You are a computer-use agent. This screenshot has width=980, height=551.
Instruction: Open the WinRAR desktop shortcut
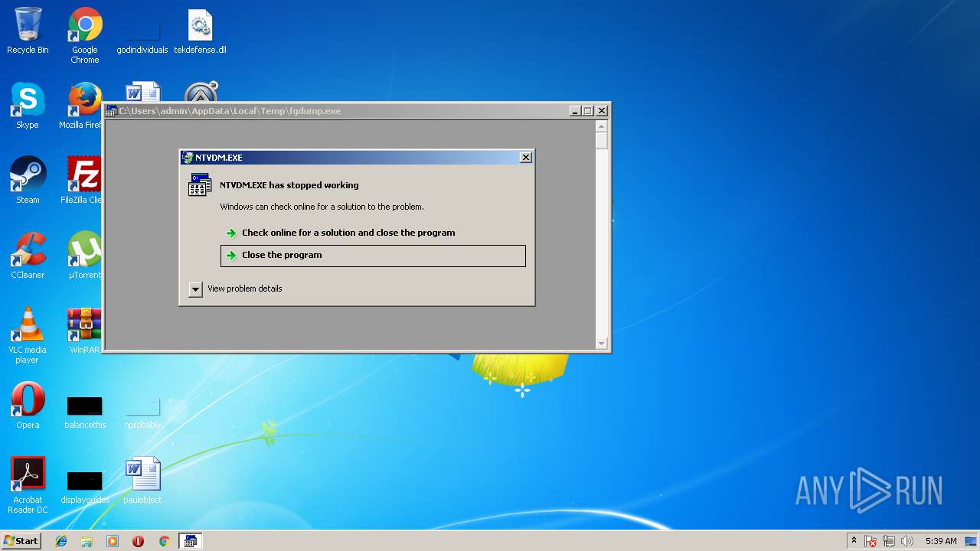coord(84,331)
